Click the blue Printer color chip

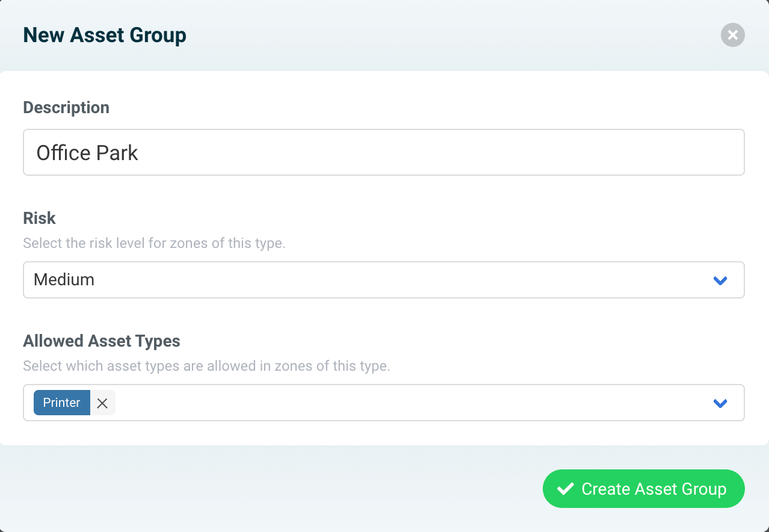coord(61,403)
